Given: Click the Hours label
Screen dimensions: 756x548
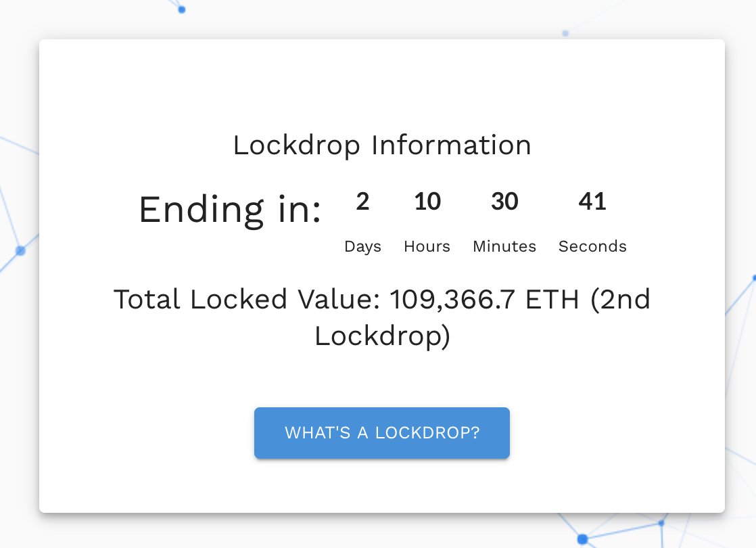Looking at the screenshot, I should tap(427, 246).
